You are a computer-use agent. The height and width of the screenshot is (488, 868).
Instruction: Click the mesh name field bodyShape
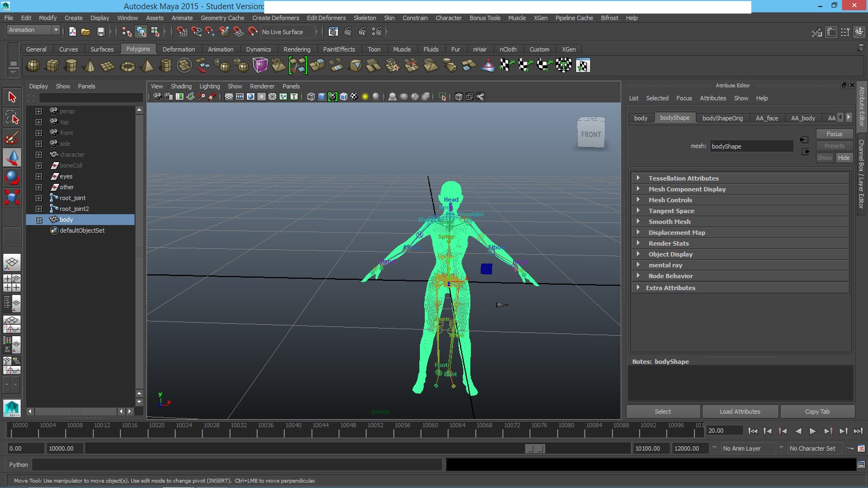coord(752,146)
